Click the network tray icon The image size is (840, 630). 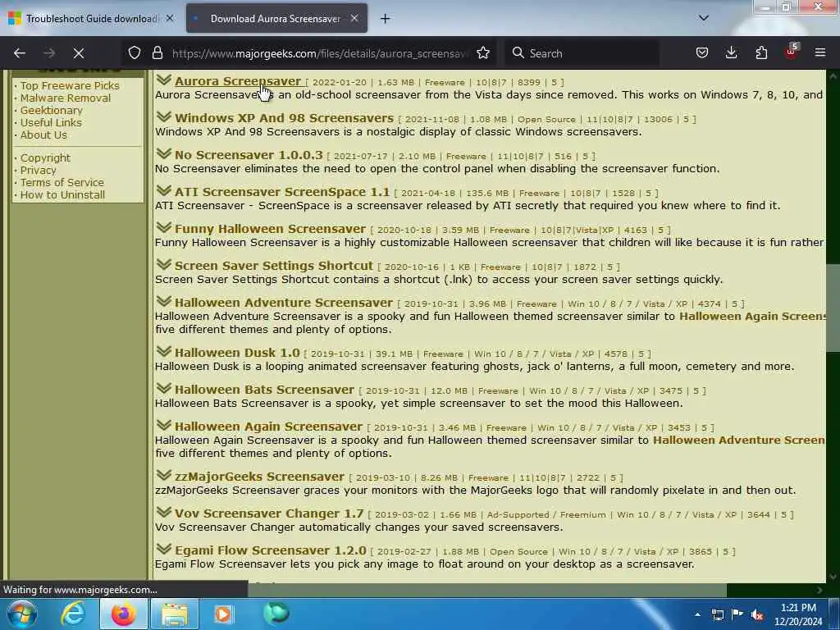coord(717,614)
